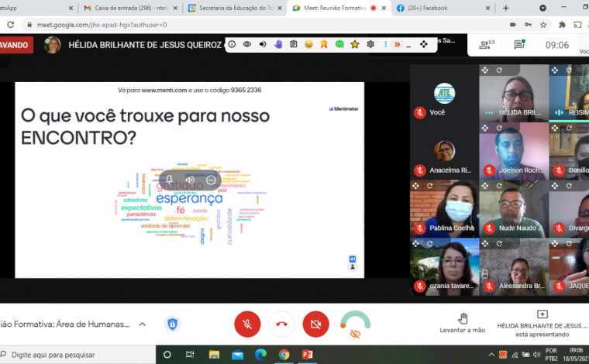Expand the extension toolbar double-arrow
Screen dimensions: 589x364
pyautogui.click(x=397, y=44)
